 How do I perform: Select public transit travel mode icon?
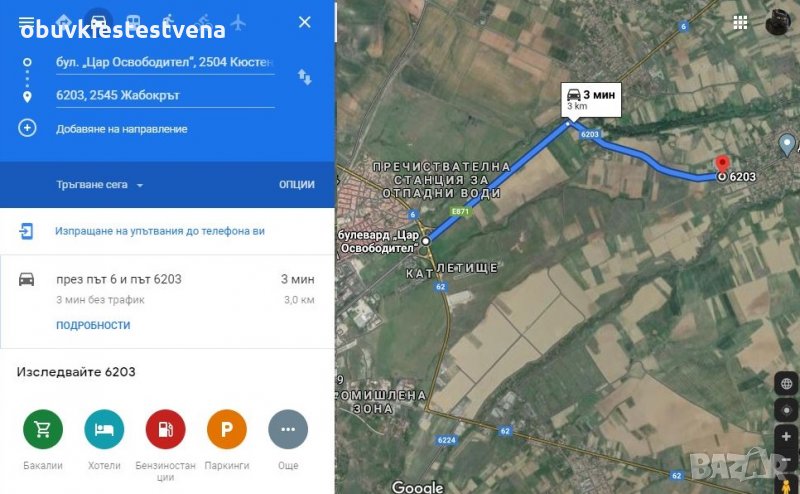[133, 21]
